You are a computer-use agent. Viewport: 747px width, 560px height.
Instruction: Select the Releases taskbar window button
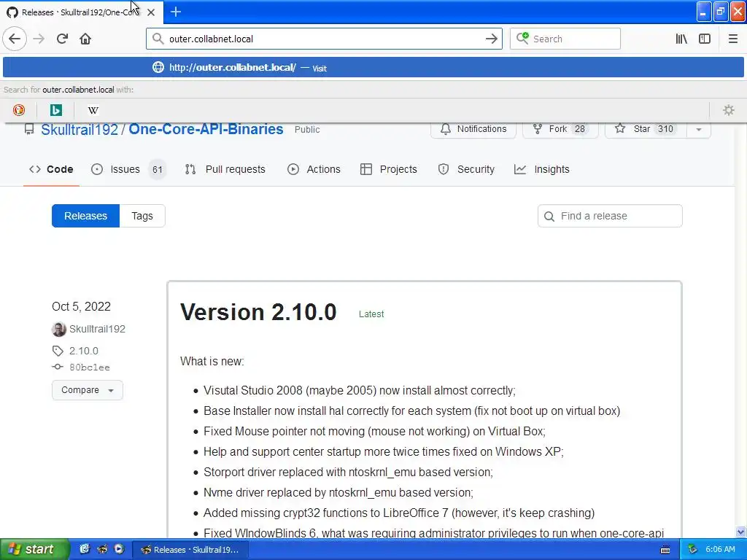[x=190, y=550]
